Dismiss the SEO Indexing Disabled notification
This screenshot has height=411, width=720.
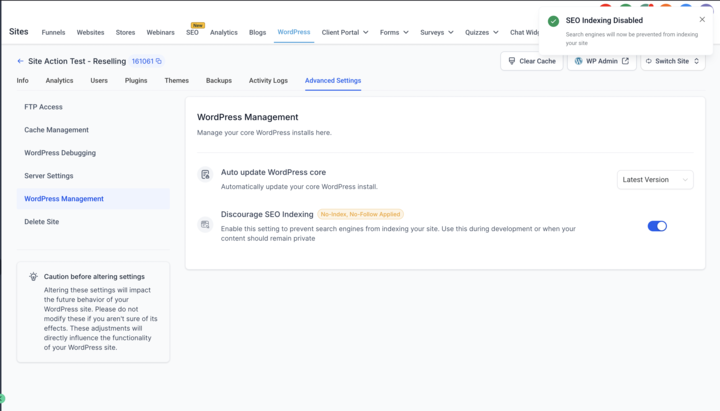pos(702,20)
